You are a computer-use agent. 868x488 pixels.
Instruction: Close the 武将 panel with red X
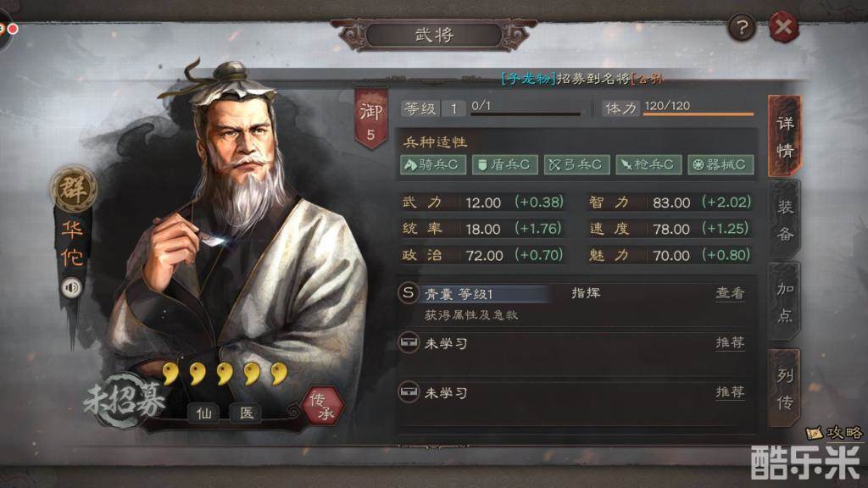[783, 26]
